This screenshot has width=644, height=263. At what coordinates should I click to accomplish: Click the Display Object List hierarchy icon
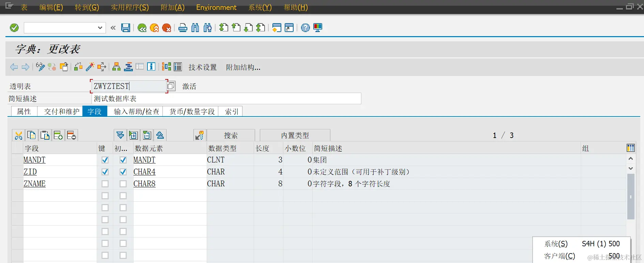116,67
